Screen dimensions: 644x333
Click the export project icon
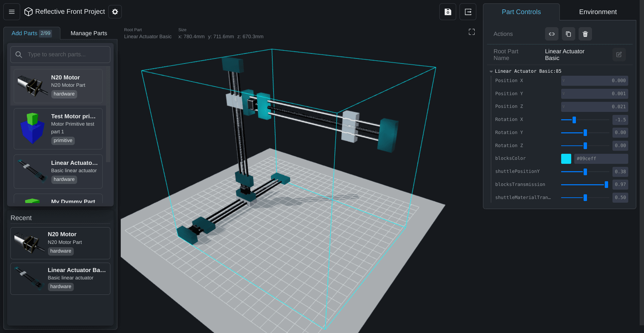468,11
